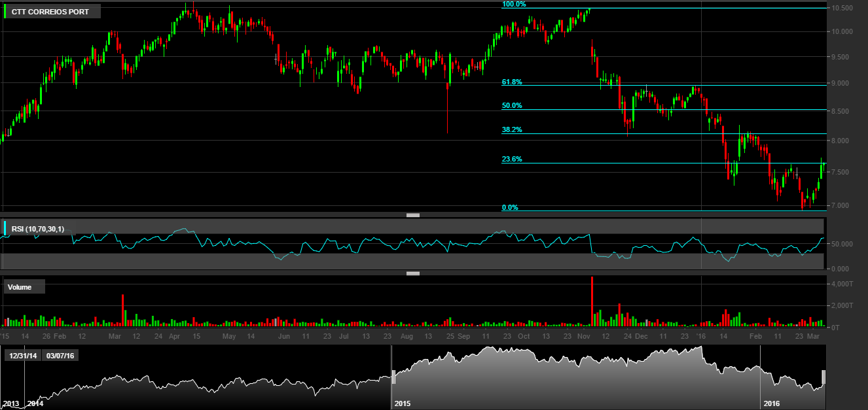
Task: Grab the divider handle between price and RSI panels
Action: click(412, 214)
